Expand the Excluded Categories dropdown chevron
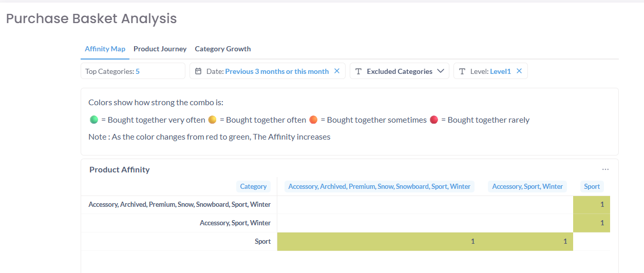This screenshot has width=644, height=273. (440, 71)
